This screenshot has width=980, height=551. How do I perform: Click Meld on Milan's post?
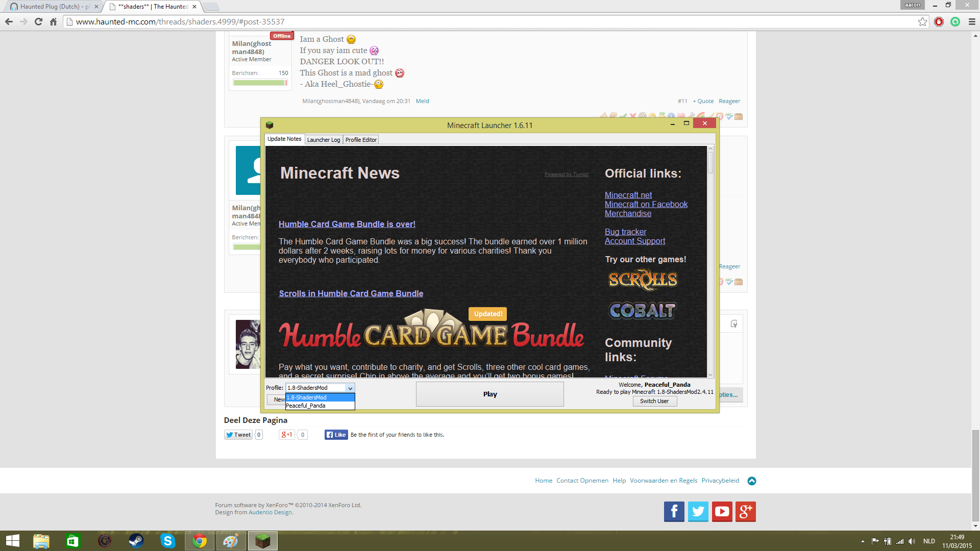tap(422, 101)
